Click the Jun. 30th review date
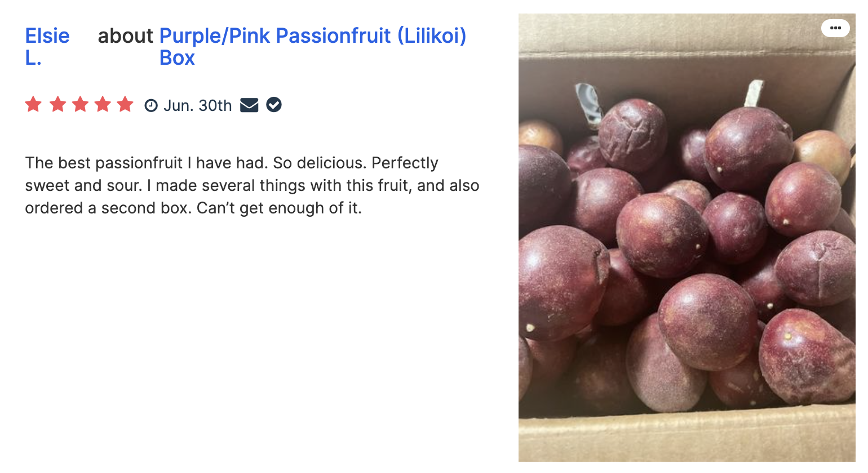The width and height of the screenshot is (868, 473). [x=198, y=106]
